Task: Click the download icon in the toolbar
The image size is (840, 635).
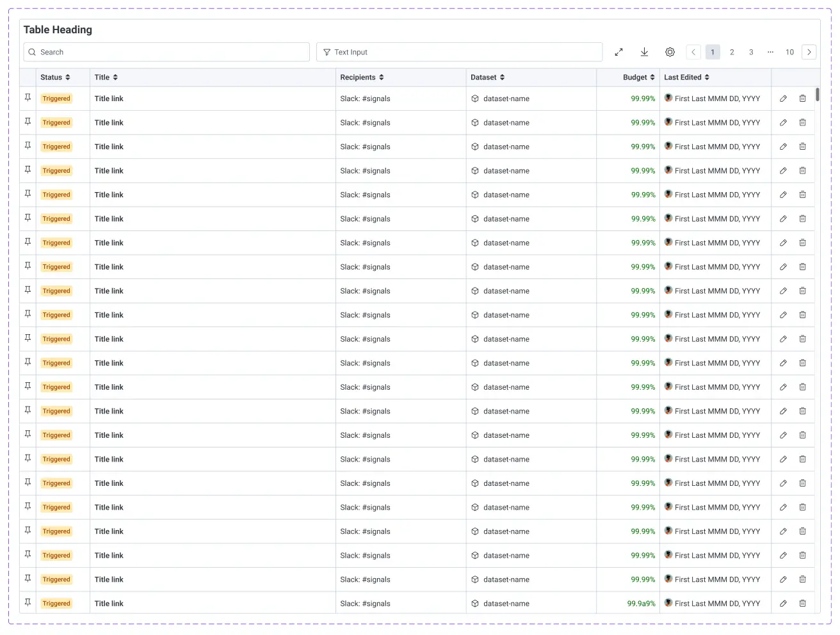Action: tap(644, 52)
